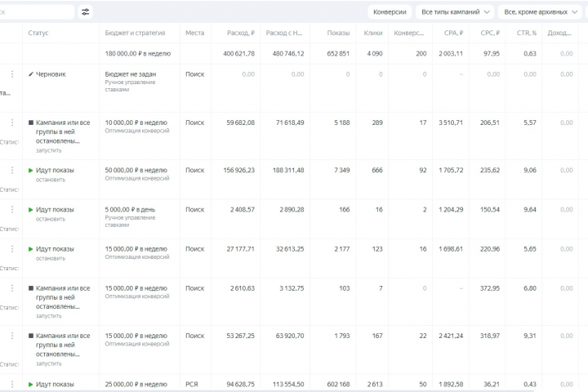Click the pencil icon beside Черновик status

[x=31, y=74]
